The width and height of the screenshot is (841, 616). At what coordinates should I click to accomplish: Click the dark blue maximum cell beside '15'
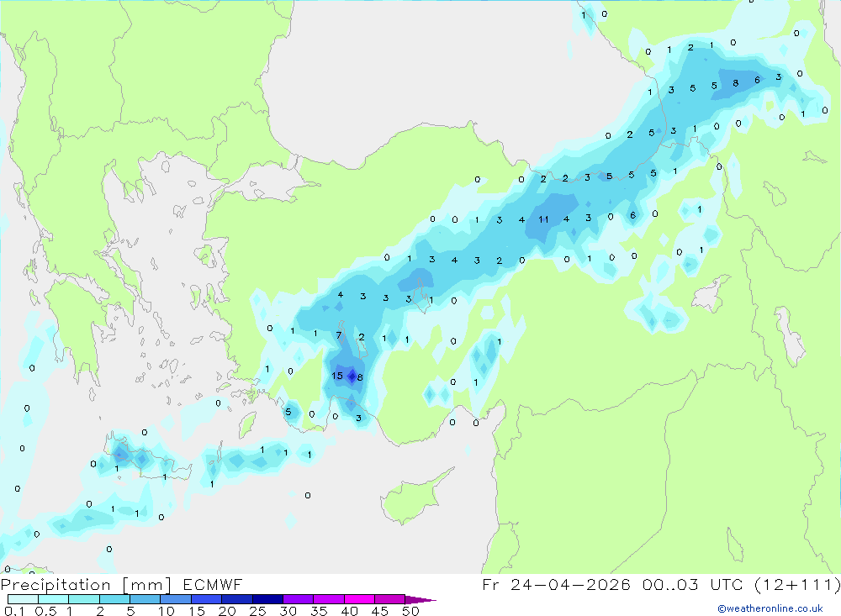pos(352,376)
